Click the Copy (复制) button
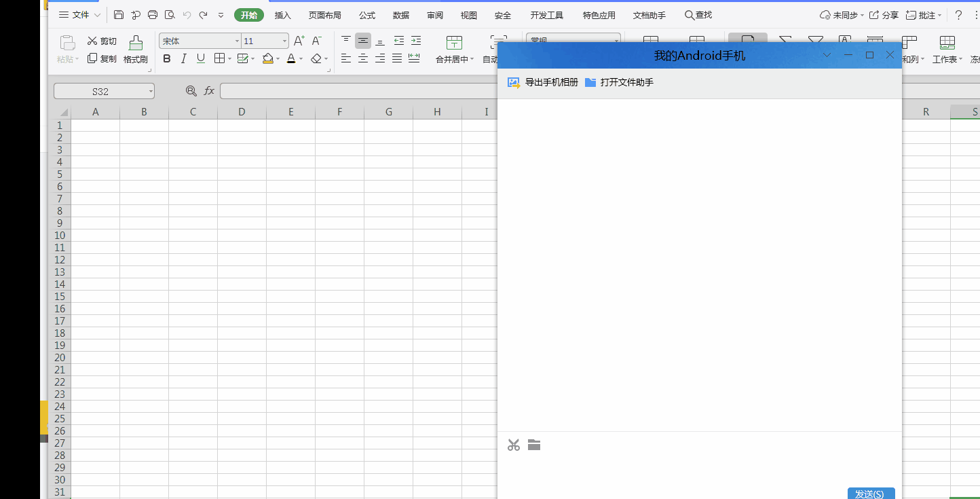Image resolution: width=980 pixels, height=499 pixels. (102, 59)
